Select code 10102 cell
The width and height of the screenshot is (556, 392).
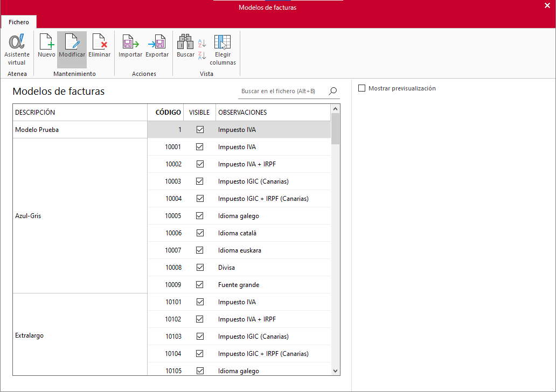click(165, 319)
